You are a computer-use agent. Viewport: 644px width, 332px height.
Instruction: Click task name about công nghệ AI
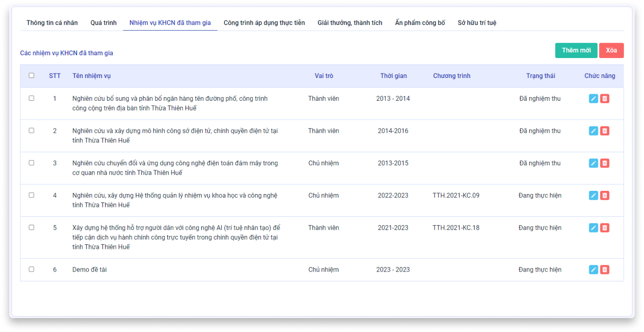click(x=176, y=237)
